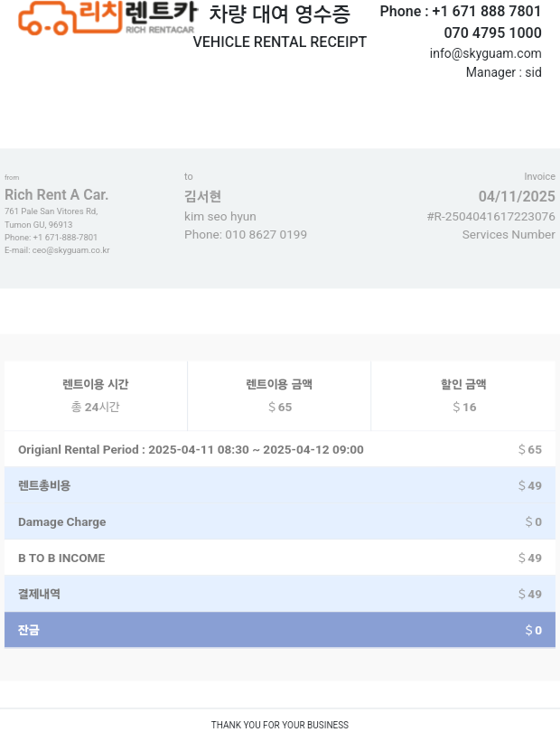The image size is (560, 732).
Task: Select the Rich Rent A Car. sender name
Action: [57, 194]
